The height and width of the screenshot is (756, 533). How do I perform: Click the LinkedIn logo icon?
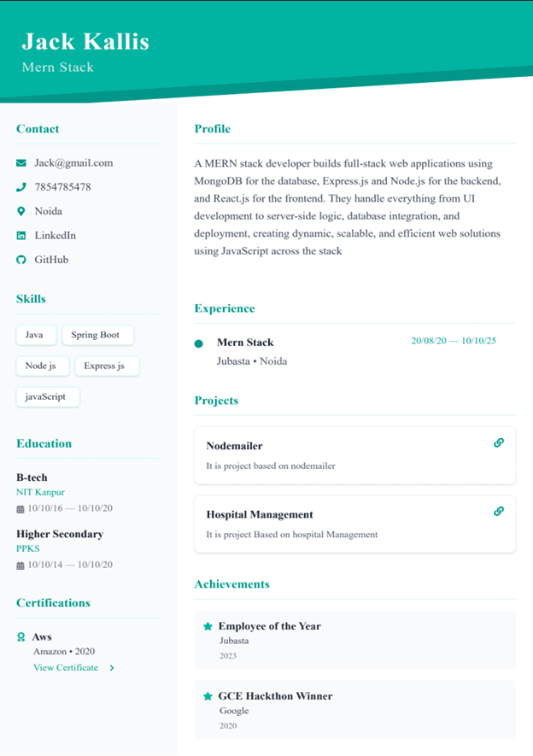pyautogui.click(x=21, y=235)
